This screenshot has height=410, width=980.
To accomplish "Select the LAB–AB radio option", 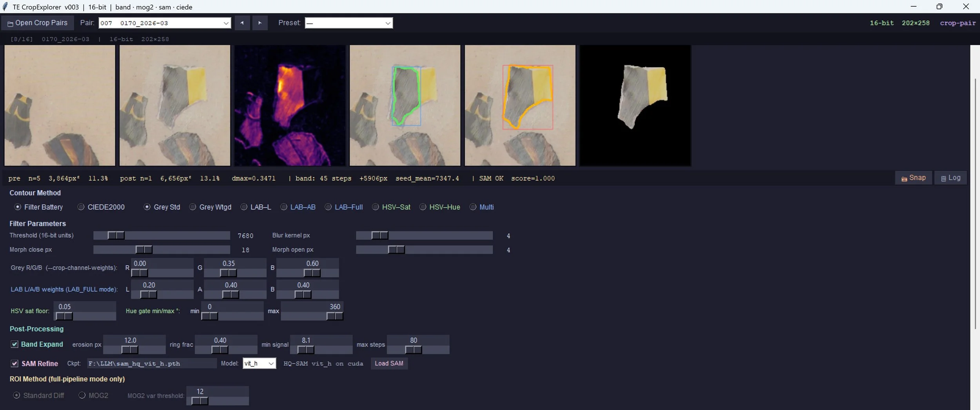I will click(x=298, y=207).
